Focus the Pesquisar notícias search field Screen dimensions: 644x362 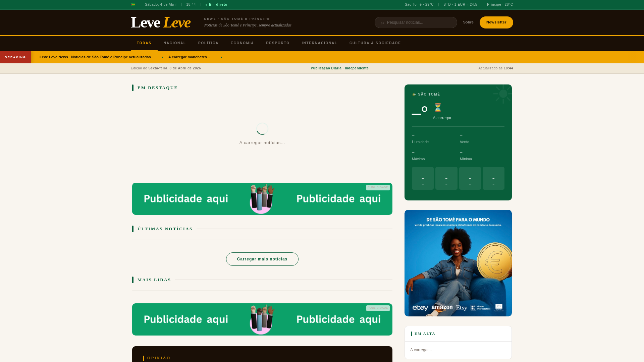416,22
